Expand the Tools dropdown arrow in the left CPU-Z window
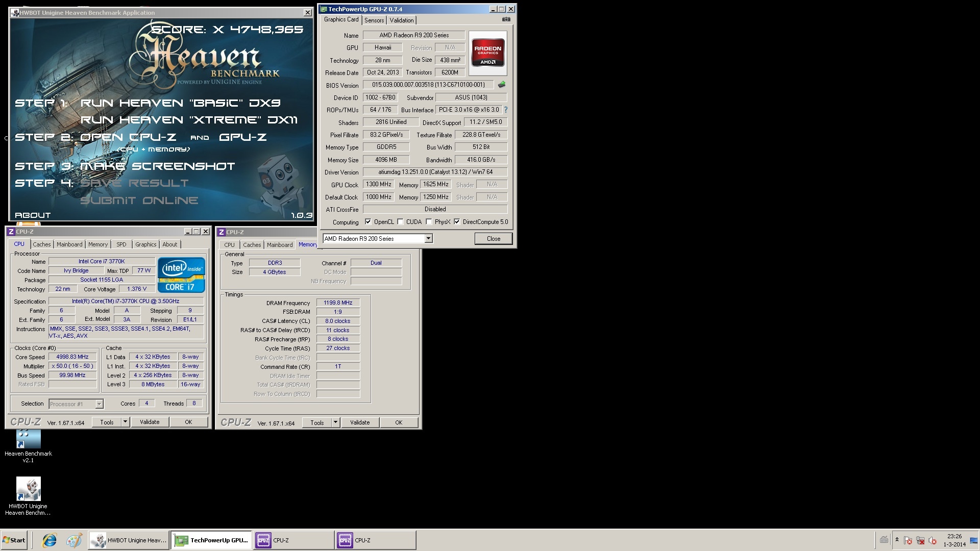Viewport: 980px width, 551px height. (125, 422)
